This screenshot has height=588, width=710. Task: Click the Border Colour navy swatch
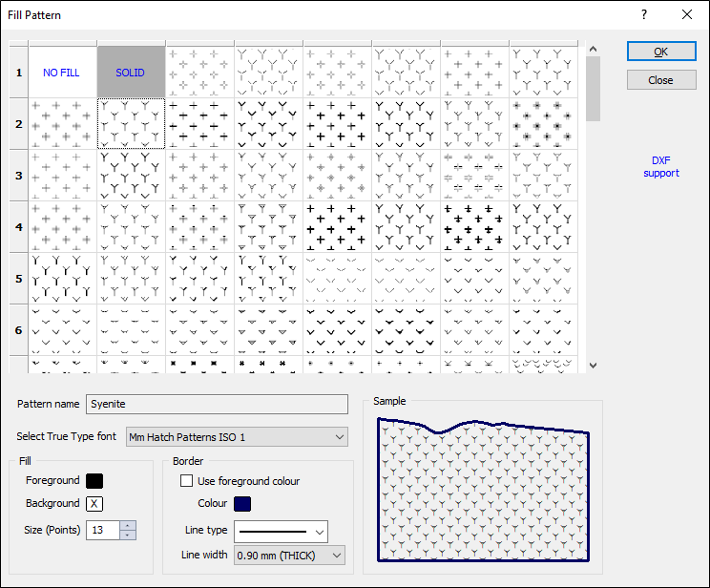[241, 504]
